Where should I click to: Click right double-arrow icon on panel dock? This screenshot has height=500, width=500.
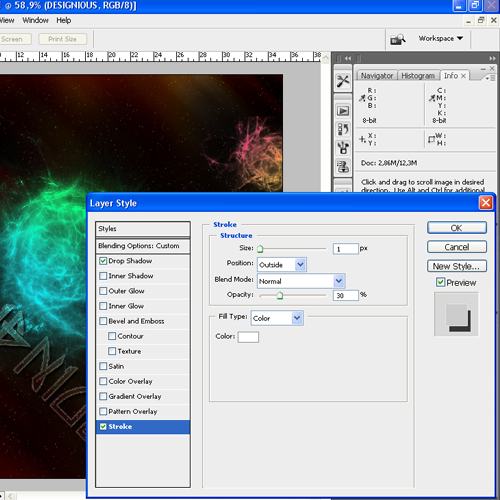(492, 58)
